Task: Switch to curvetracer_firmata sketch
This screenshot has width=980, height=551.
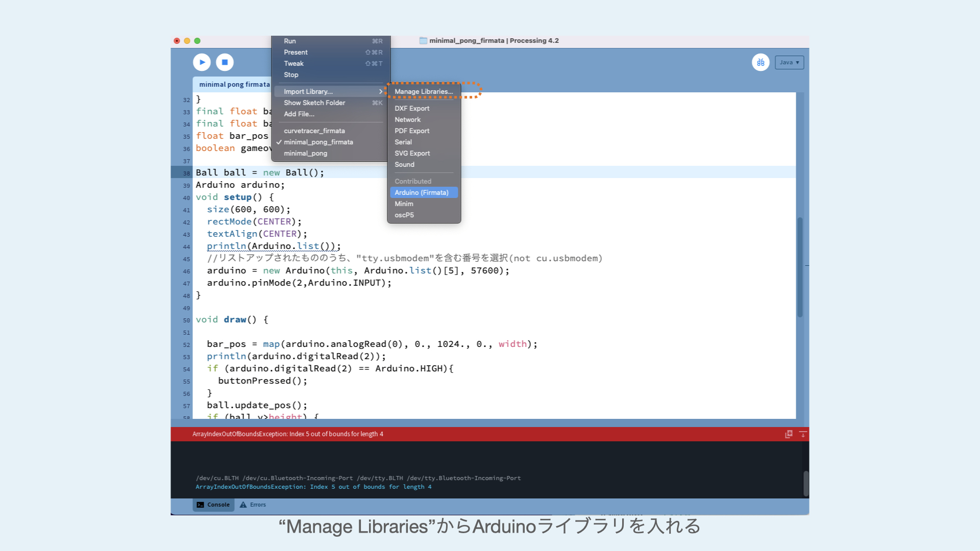Action: tap(314, 131)
